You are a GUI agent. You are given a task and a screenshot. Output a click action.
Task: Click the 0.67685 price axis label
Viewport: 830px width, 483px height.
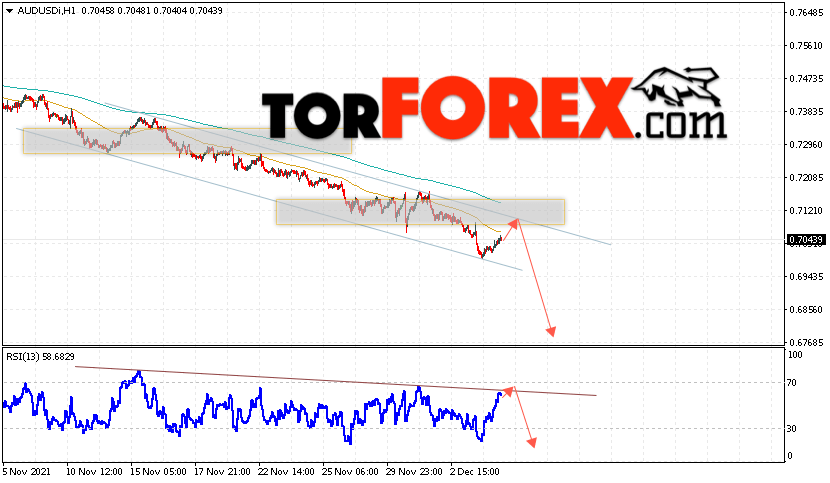[806, 343]
